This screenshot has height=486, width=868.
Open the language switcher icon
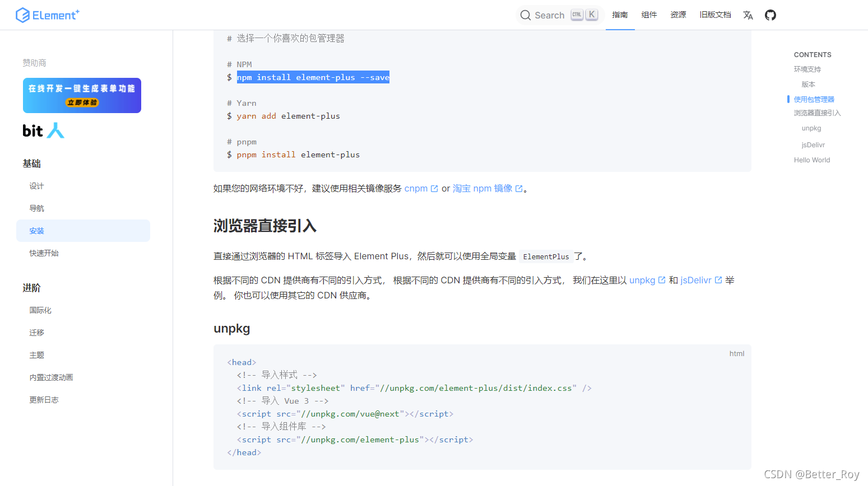748,15
